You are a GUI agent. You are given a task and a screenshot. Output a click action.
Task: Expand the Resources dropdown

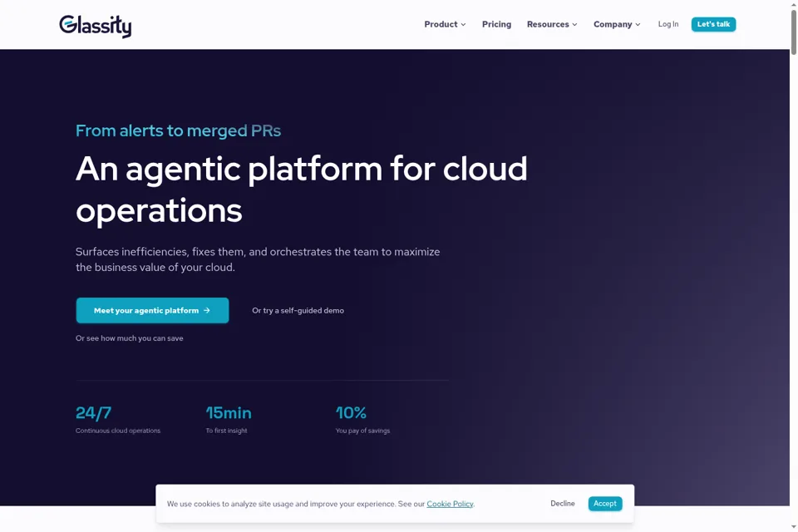[x=552, y=24]
